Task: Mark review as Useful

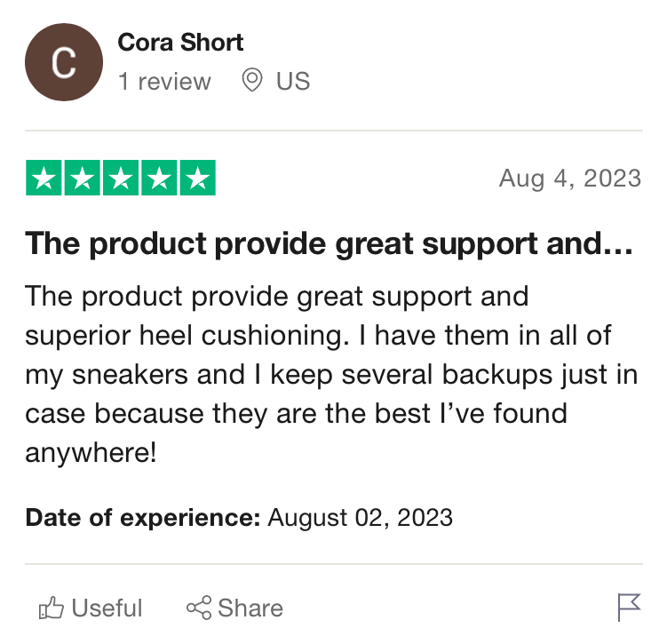Action: [91, 608]
